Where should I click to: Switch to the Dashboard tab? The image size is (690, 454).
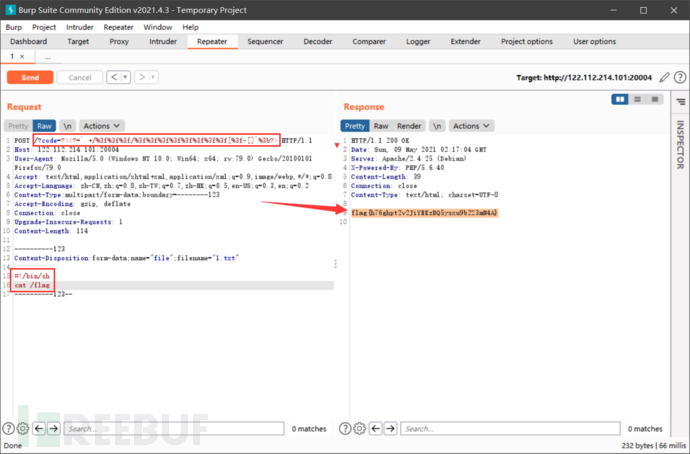(29, 41)
